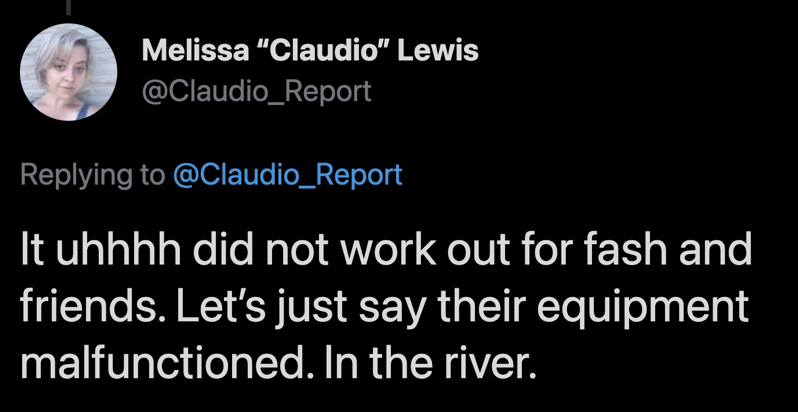Click "Lewis" in the display name
This screenshot has width=798, height=412.
point(438,50)
